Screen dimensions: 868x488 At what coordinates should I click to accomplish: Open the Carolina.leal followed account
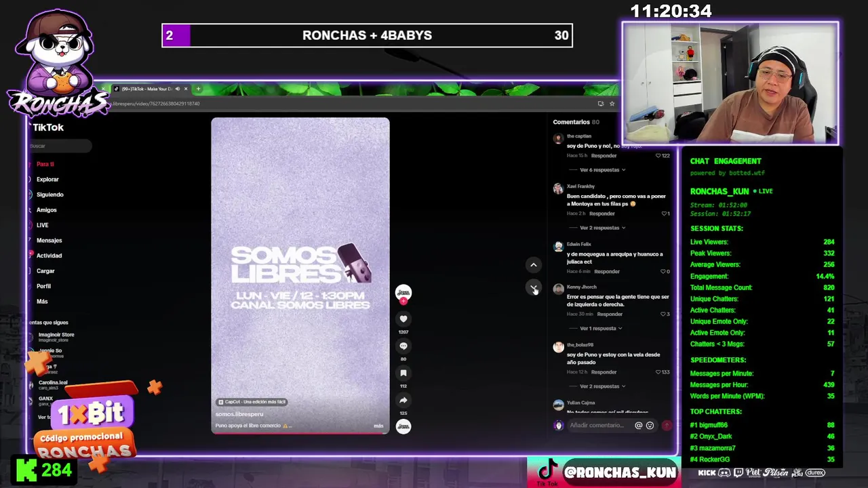click(x=53, y=384)
